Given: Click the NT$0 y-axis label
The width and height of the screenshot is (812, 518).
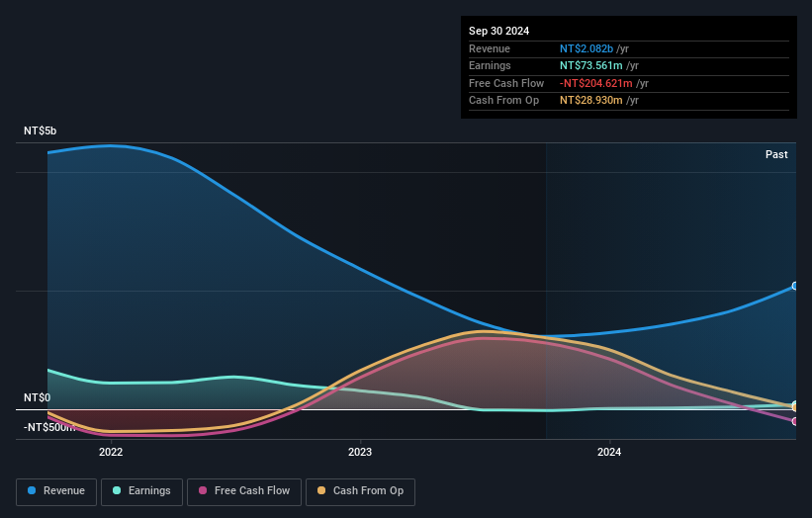Looking at the screenshot, I should pyautogui.click(x=38, y=397).
